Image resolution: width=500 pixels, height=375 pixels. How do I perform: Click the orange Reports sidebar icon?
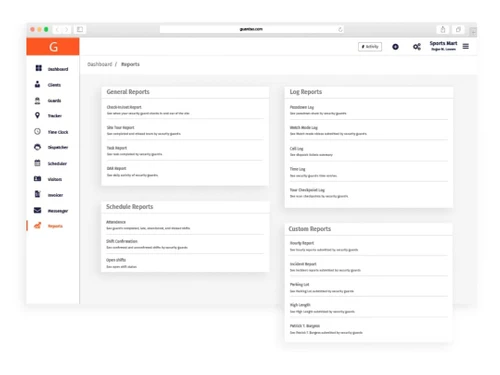coord(38,226)
